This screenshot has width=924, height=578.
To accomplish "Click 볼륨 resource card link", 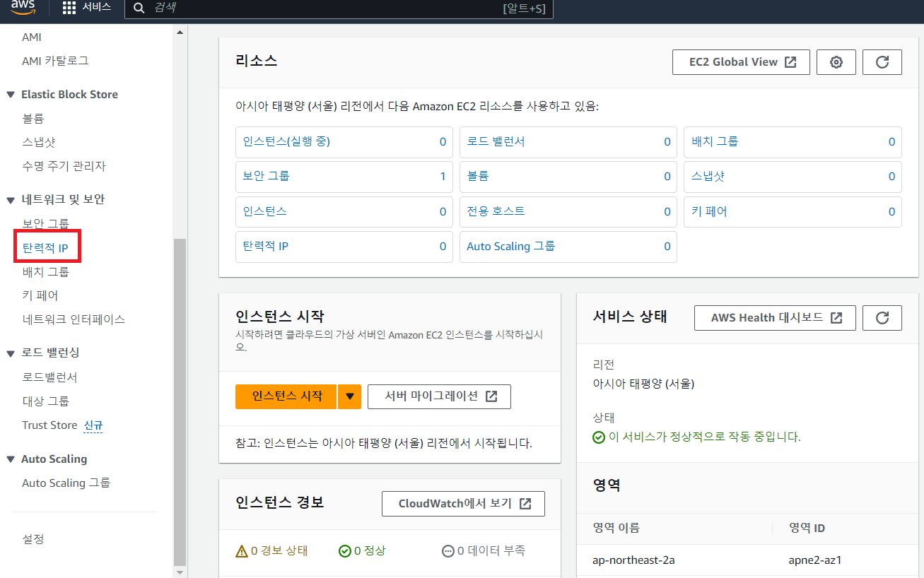I will 478,176.
